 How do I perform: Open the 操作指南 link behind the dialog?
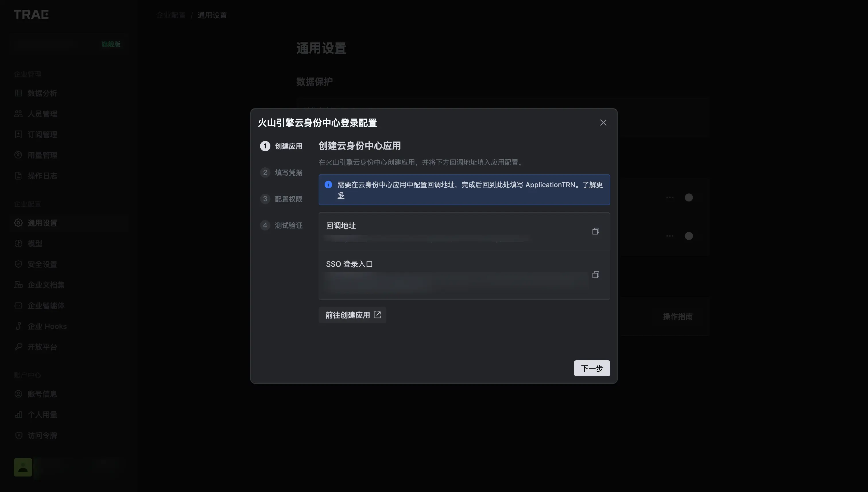[677, 317]
